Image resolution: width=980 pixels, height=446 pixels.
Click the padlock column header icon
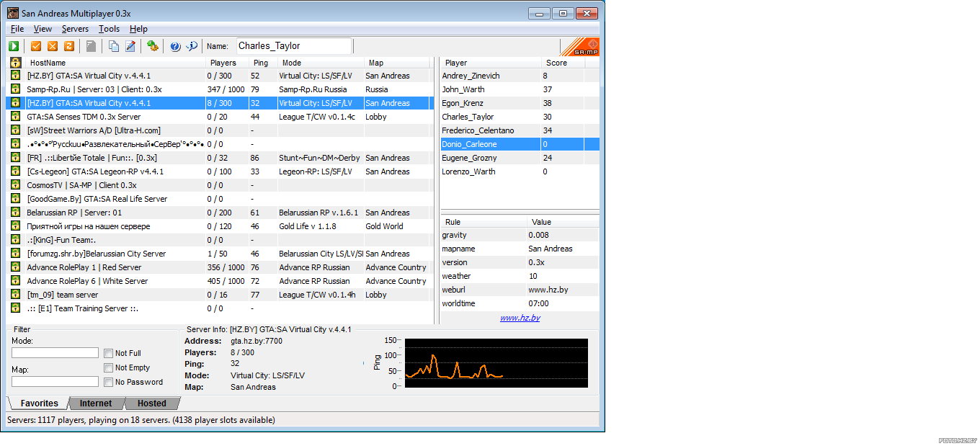pyautogui.click(x=15, y=63)
